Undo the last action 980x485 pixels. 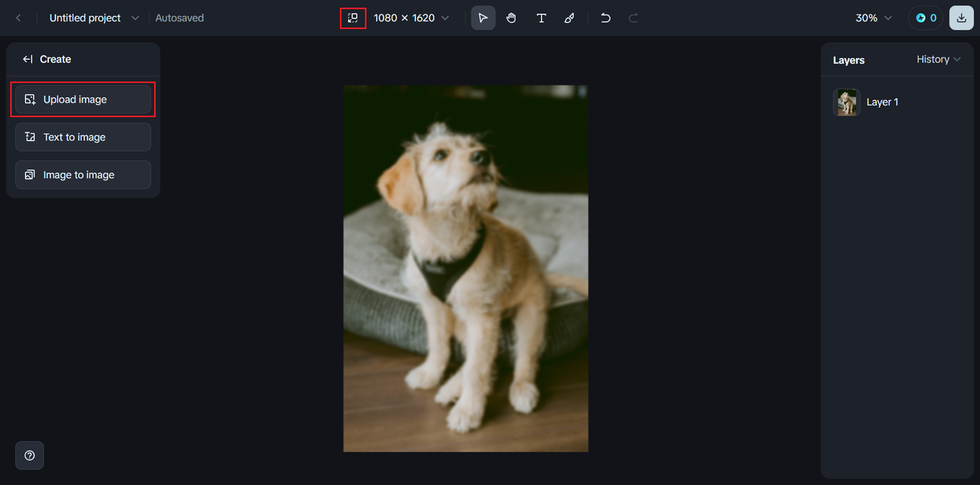(x=606, y=18)
